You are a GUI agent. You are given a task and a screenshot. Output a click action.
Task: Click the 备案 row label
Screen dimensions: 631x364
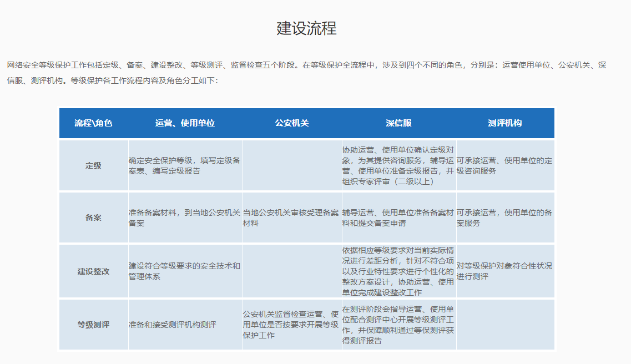pos(93,218)
